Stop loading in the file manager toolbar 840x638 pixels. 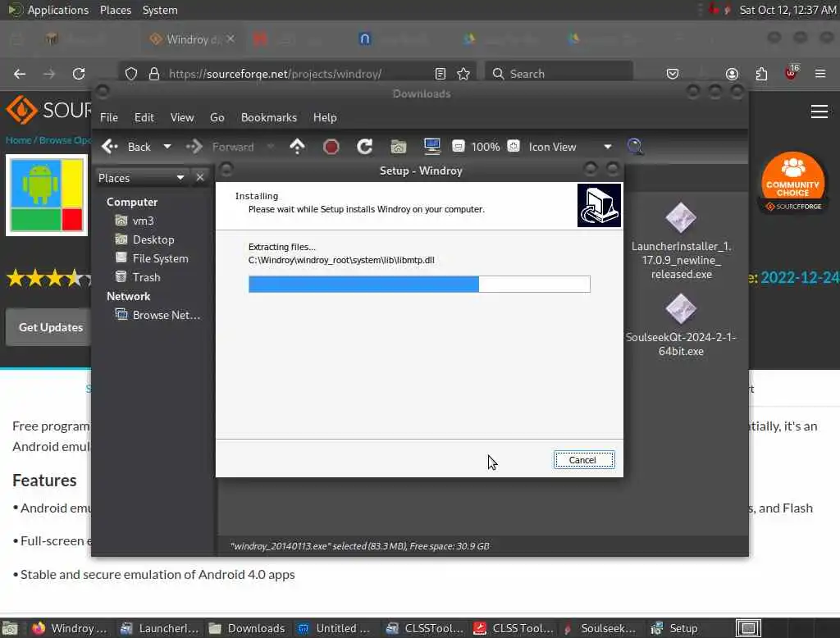[331, 146]
